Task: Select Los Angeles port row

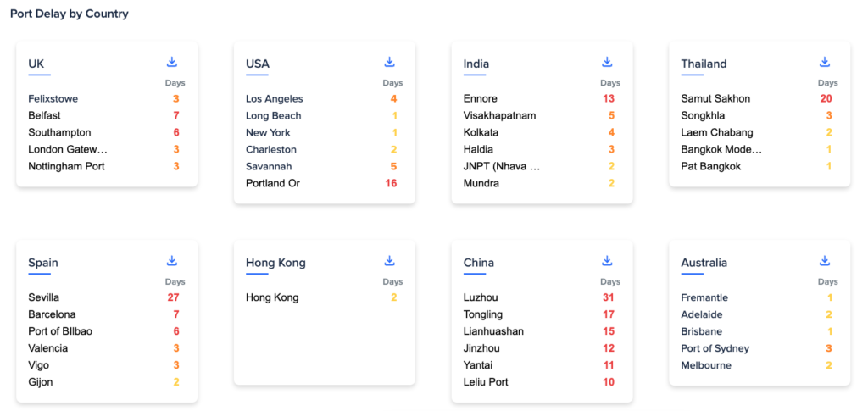Action: point(274,99)
